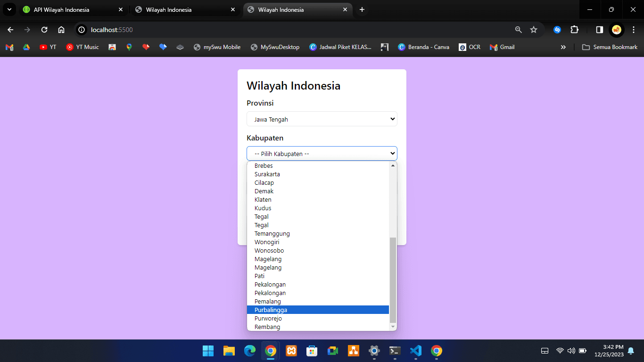Click the zoom magnifier icon in the address bar
644x362 pixels.
[x=518, y=29]
